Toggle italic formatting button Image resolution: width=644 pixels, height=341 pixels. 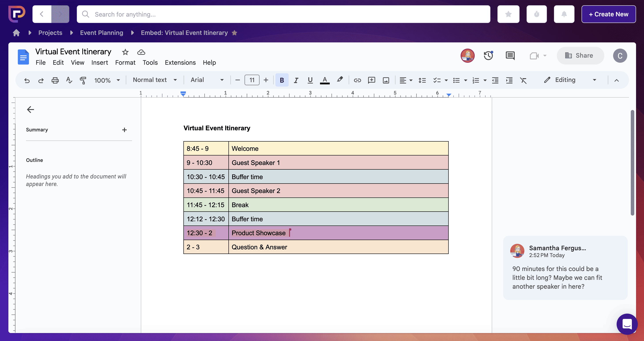(x=296, y=80)
